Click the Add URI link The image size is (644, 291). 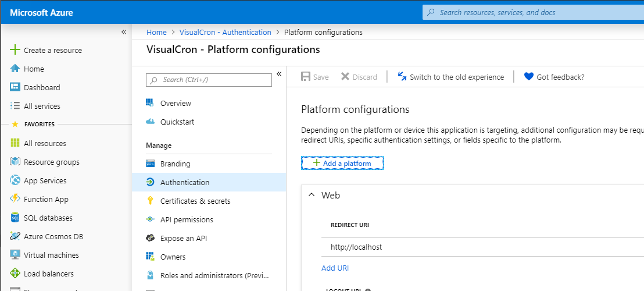(x=335, y=268)
